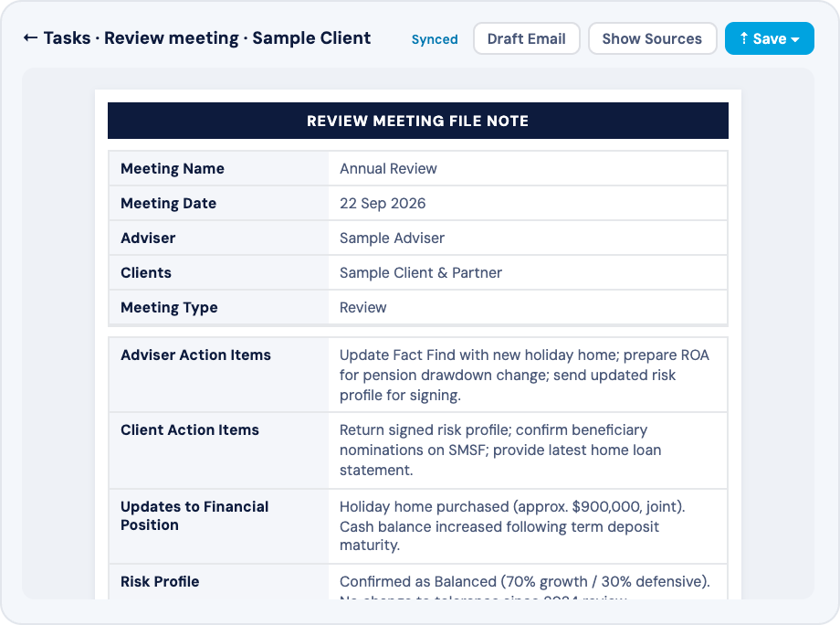Image resolution: width=840 pixels, height=625 pixels.
Task: Click the 'Sample Client' breadcrumb text
Action: point(311,38)
